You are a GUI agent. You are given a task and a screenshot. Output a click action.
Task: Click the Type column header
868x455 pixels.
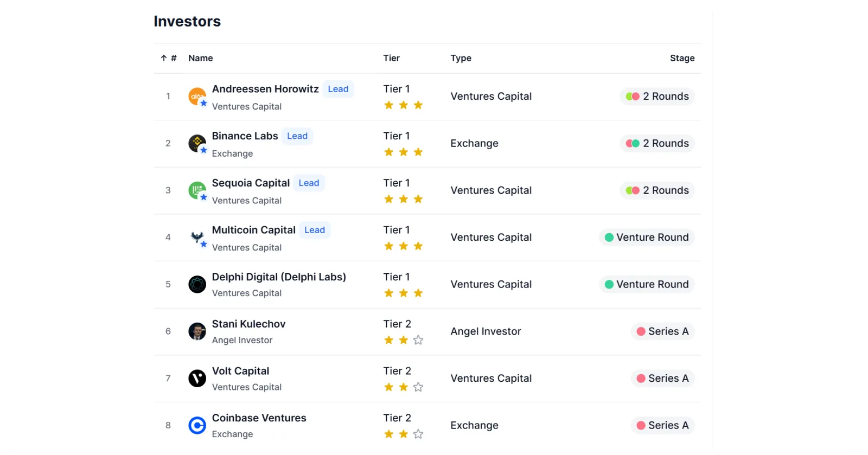point(461,58)
